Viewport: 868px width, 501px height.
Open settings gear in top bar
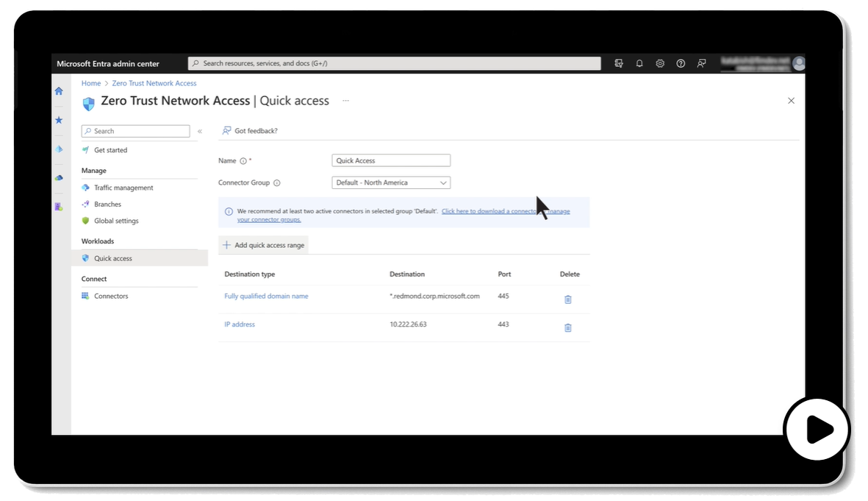[660, 64]
